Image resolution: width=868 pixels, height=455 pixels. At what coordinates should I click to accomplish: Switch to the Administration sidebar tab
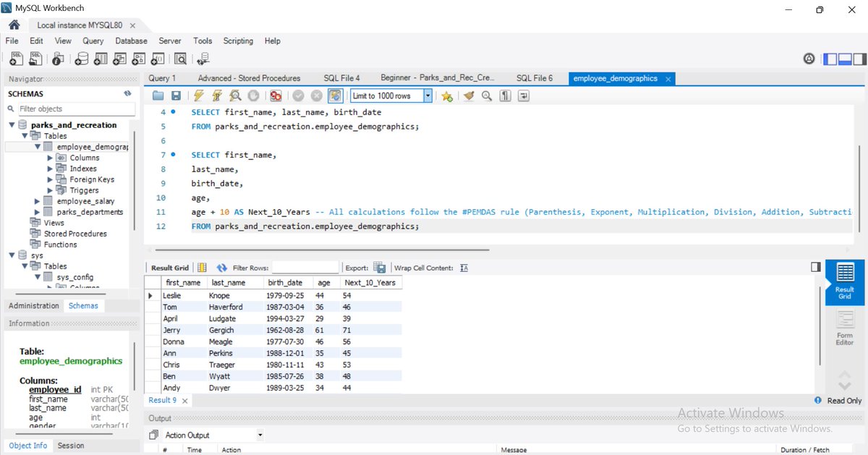coord(33,305)
